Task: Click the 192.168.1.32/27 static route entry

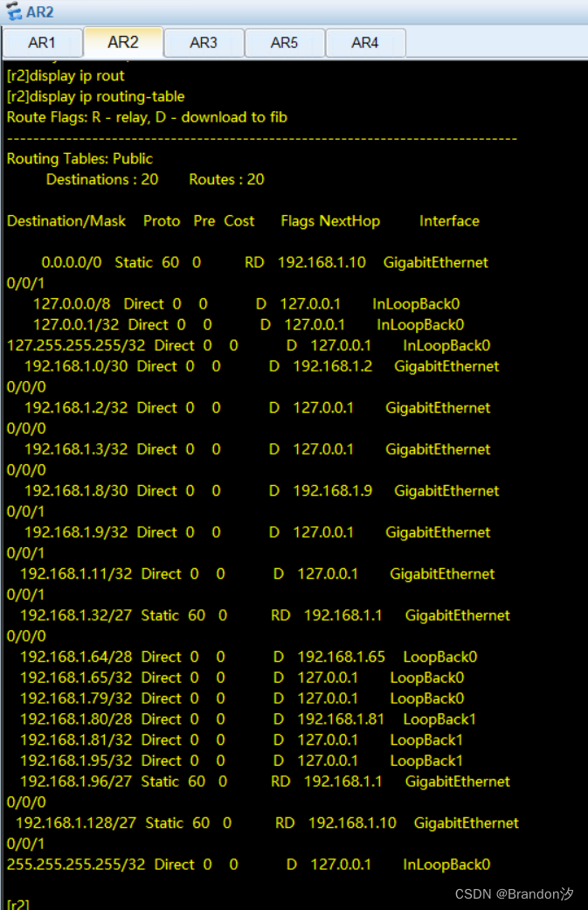Action: click(x=76, y=615)
